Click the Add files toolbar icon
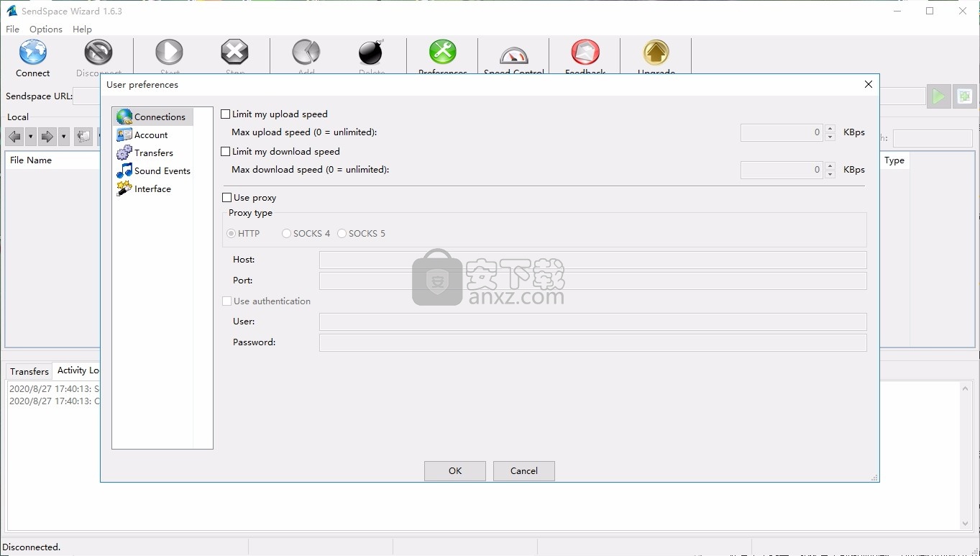The image size is (980, 556). click(306, 53)
